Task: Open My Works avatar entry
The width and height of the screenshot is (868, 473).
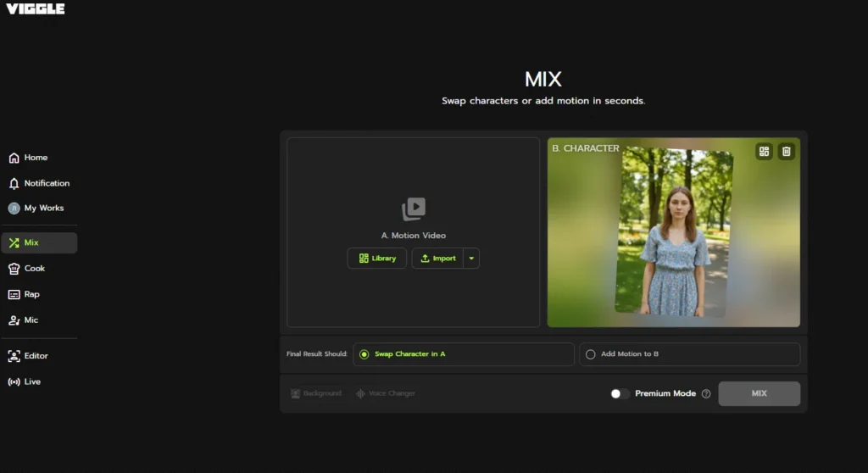Action: click(x=36, y=209)
